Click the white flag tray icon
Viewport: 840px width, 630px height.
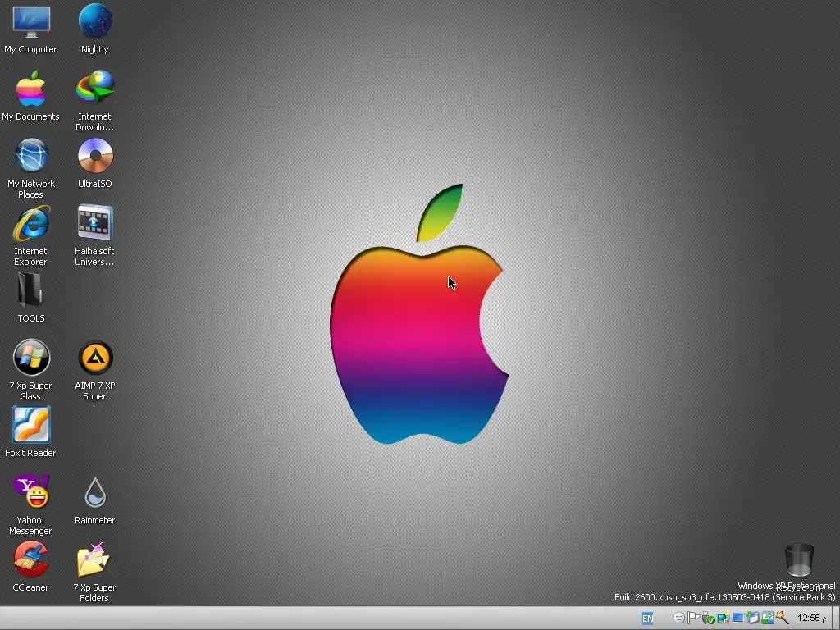point(693,618)
